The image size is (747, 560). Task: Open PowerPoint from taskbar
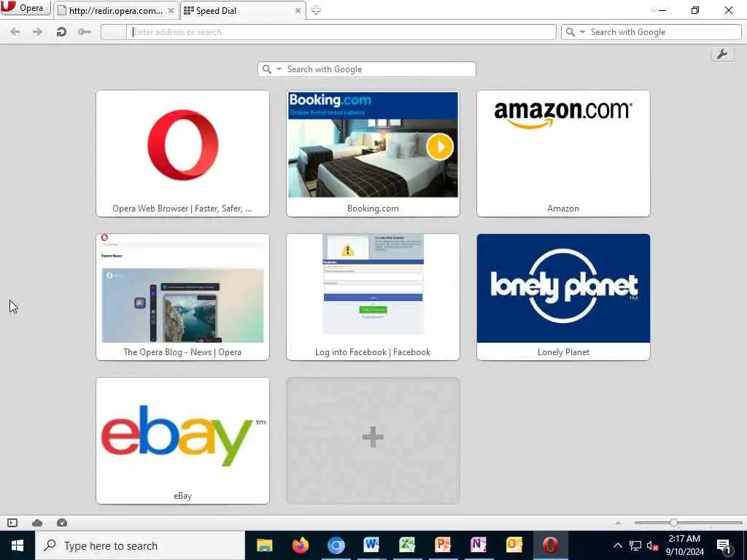coord(443,545)
